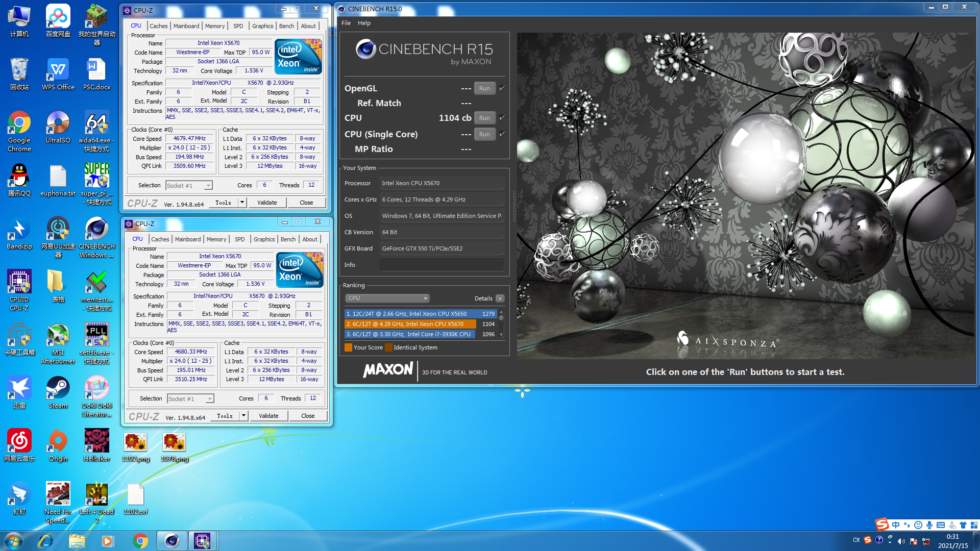Launch MSI Afterburner from the desktop
Viewport: 980px width, 551px height.
[x=58, y=343]
